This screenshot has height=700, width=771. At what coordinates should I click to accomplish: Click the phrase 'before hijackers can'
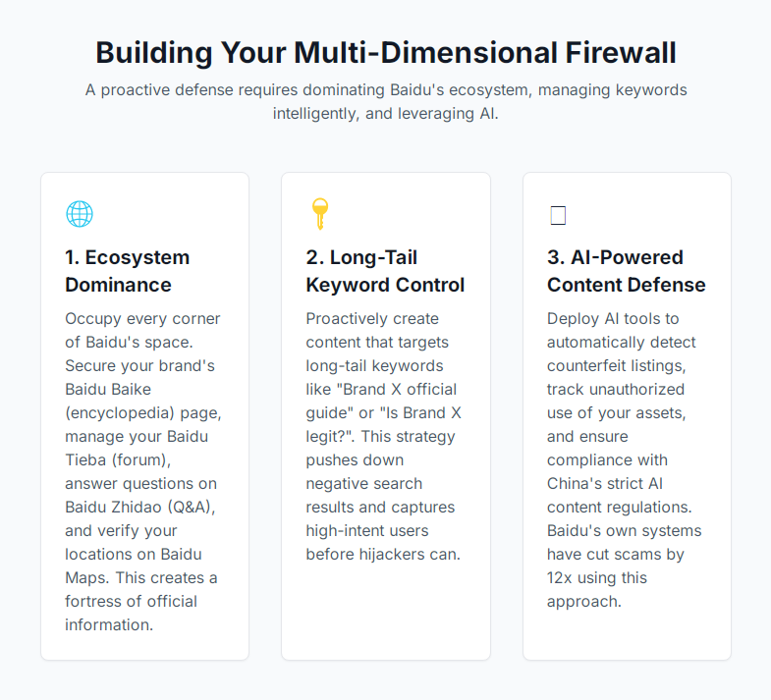pos(381,554)
